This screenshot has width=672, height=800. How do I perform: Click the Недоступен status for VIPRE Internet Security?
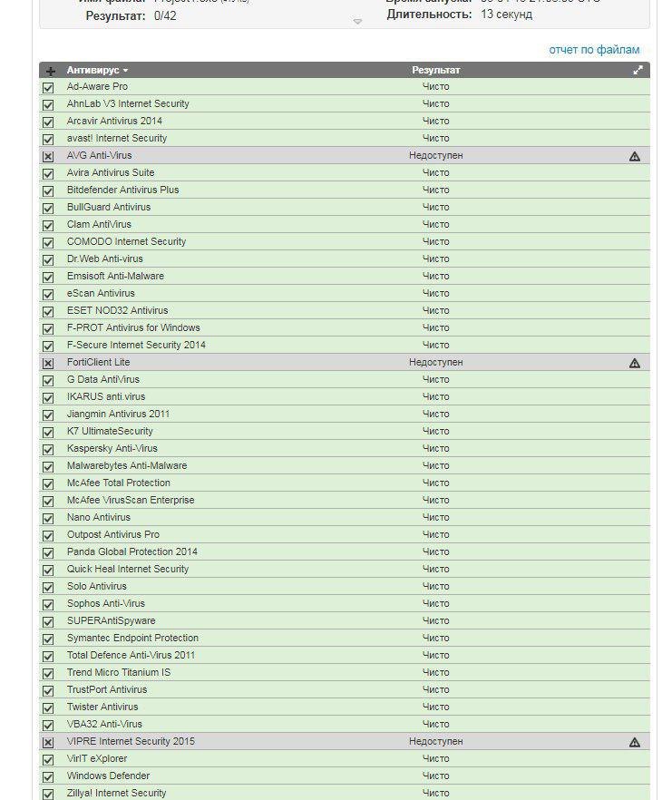click(x=435, y=741)
